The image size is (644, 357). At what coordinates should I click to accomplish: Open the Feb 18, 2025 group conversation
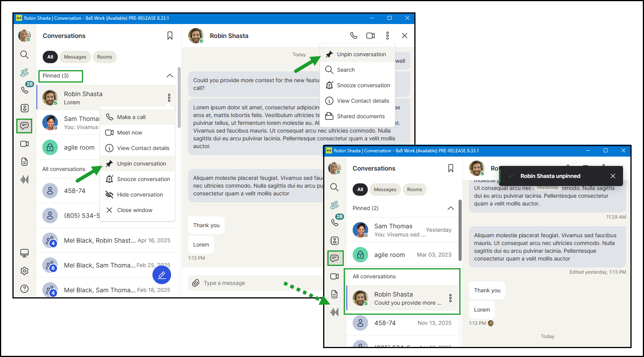[x=107, y=290]
